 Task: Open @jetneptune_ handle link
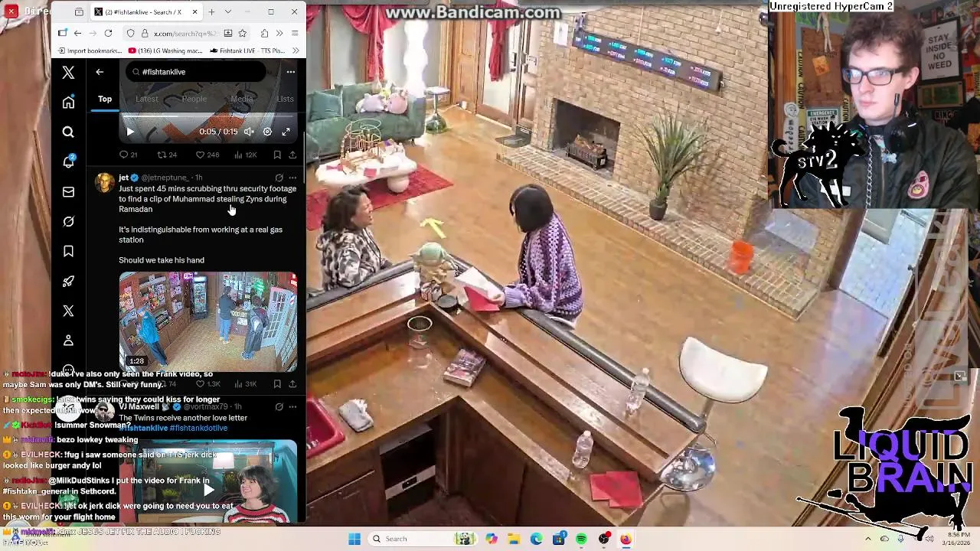(x=165, y=178)
